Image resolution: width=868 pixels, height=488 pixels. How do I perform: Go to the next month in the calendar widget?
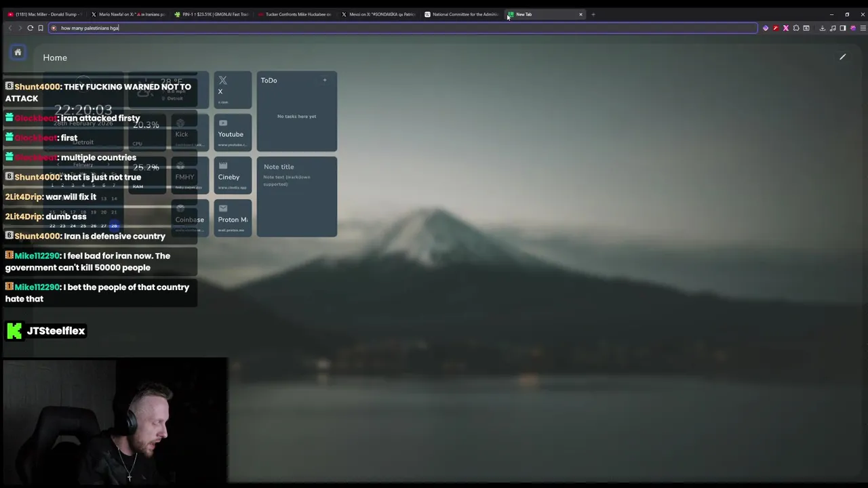point(108,165)
